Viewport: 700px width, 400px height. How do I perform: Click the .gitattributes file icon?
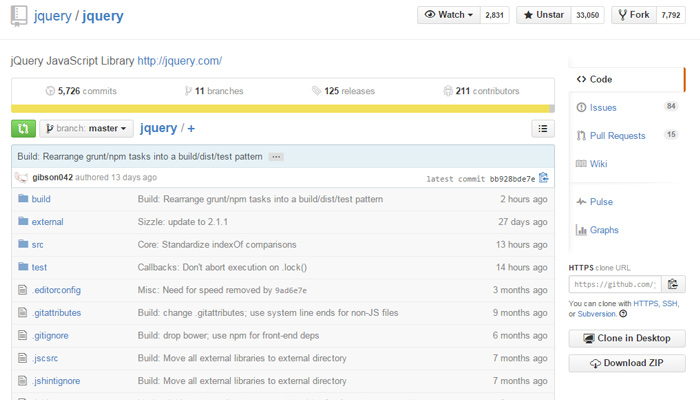point(22,312)
